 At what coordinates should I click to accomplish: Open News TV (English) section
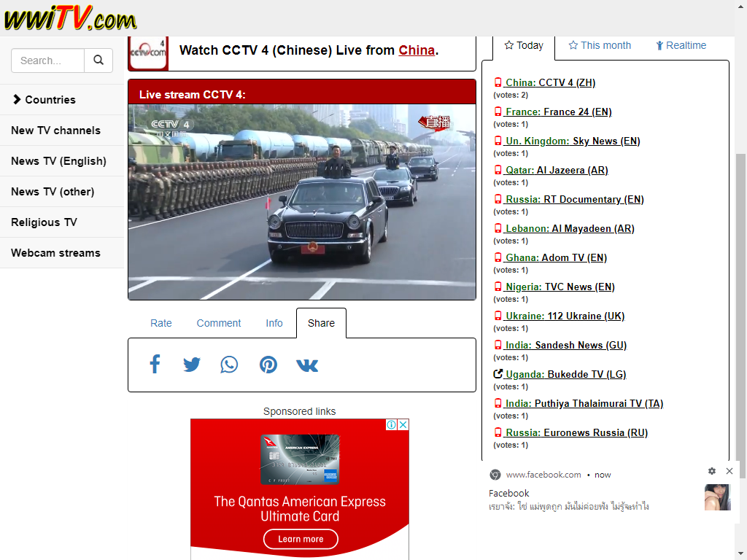coord(62,161)
